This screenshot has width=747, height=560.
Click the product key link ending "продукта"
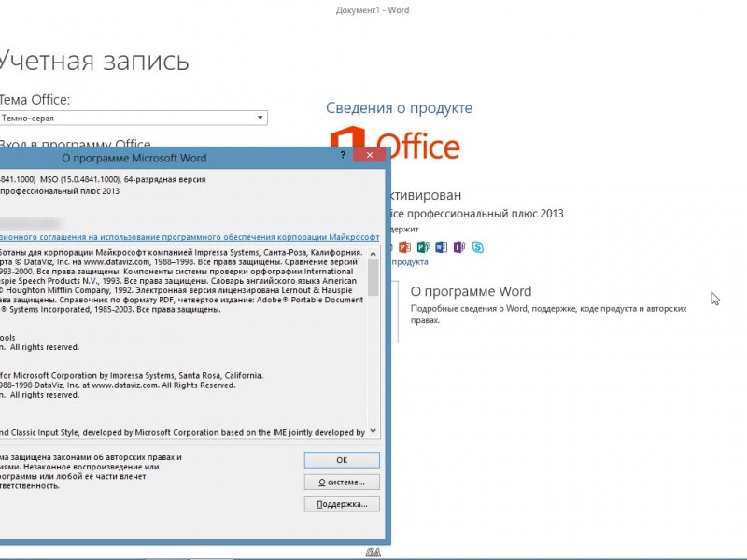click(x=410, y=262)
